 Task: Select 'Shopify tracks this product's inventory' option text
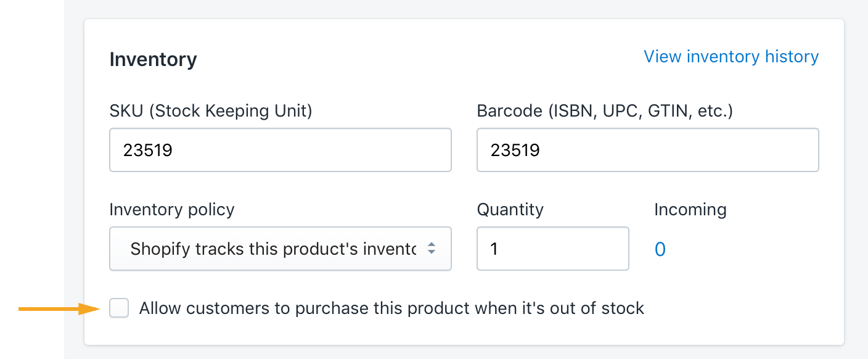pos(273,249)
